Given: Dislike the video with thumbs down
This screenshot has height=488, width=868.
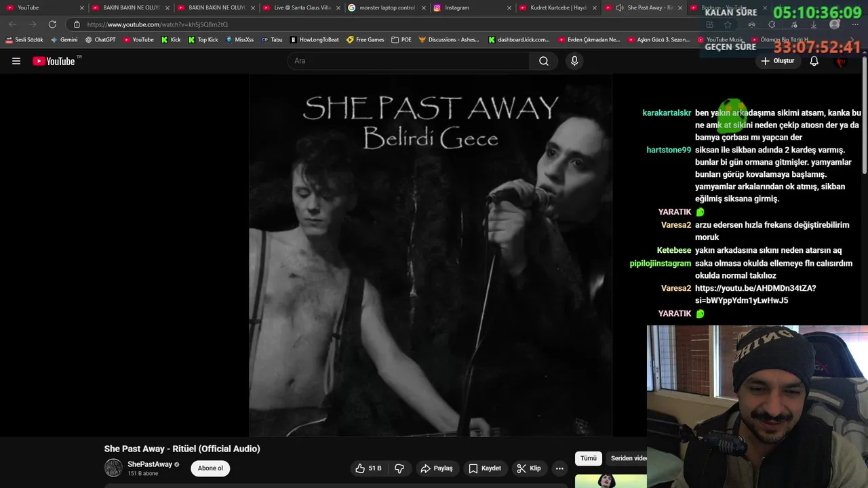Looking at the screenshot, I should (399, 468).
